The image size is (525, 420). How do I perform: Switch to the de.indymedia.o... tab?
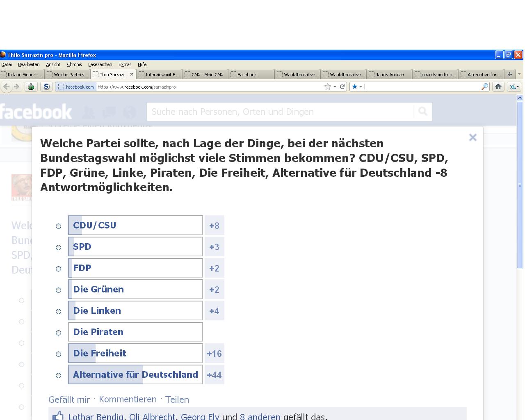(435, 74)
